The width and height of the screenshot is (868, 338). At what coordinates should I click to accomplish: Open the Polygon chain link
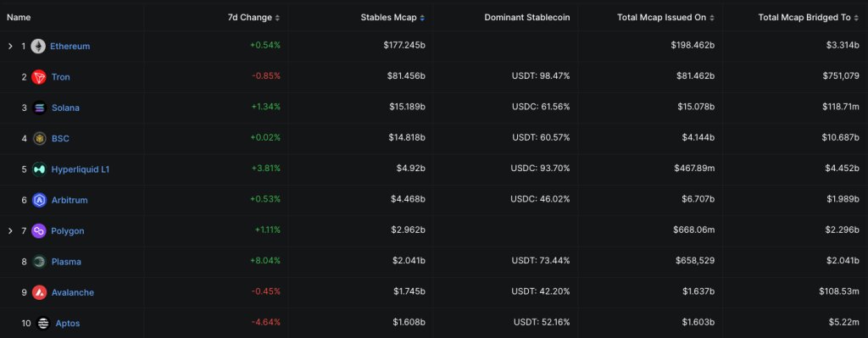[68, 230]
